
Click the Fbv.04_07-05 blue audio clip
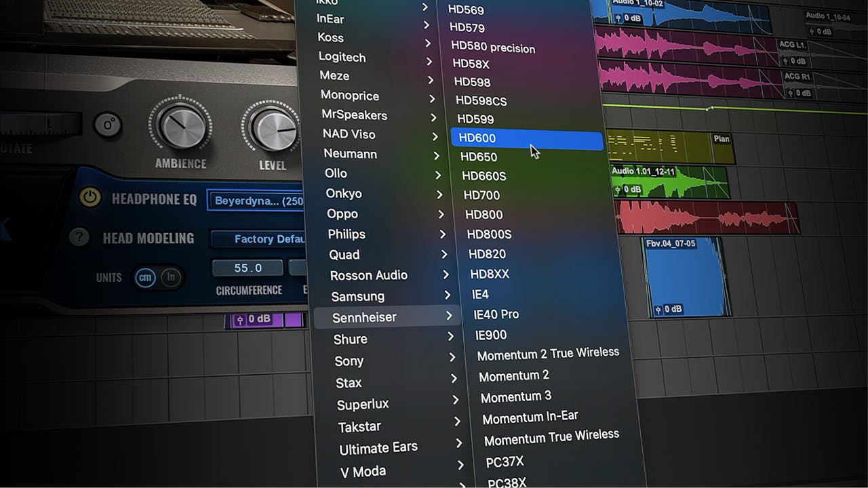point(686,278)
